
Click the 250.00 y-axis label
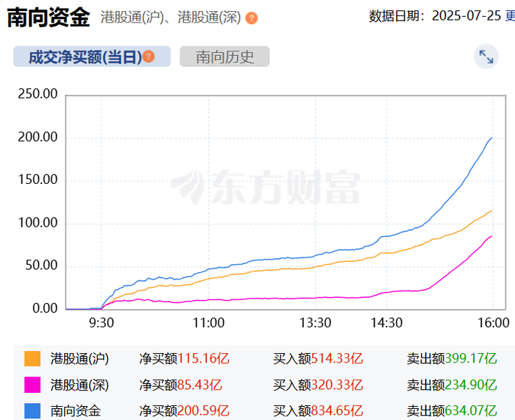[x=38, y=94]
